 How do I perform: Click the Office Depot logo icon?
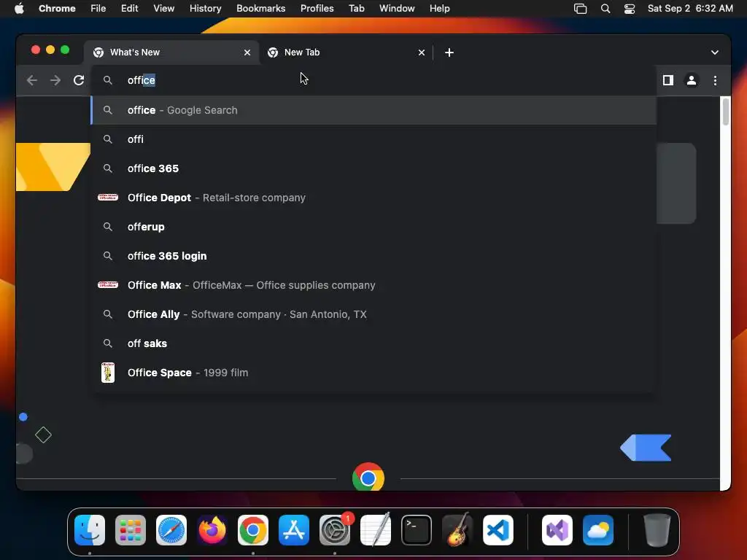[108, 197]
